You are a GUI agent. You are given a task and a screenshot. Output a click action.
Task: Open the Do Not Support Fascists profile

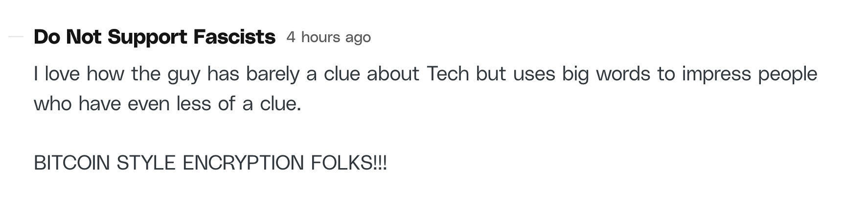[155, 37]
